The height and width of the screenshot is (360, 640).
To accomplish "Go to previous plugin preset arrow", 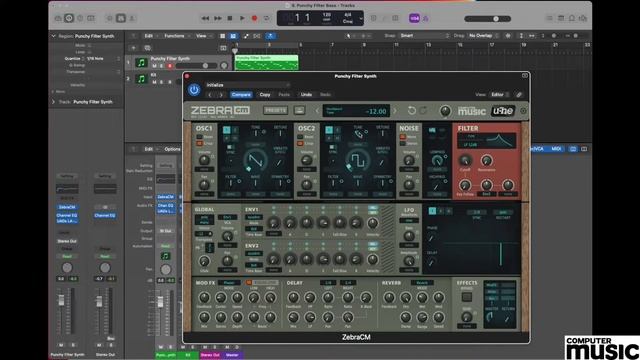I will coord(210,95).
